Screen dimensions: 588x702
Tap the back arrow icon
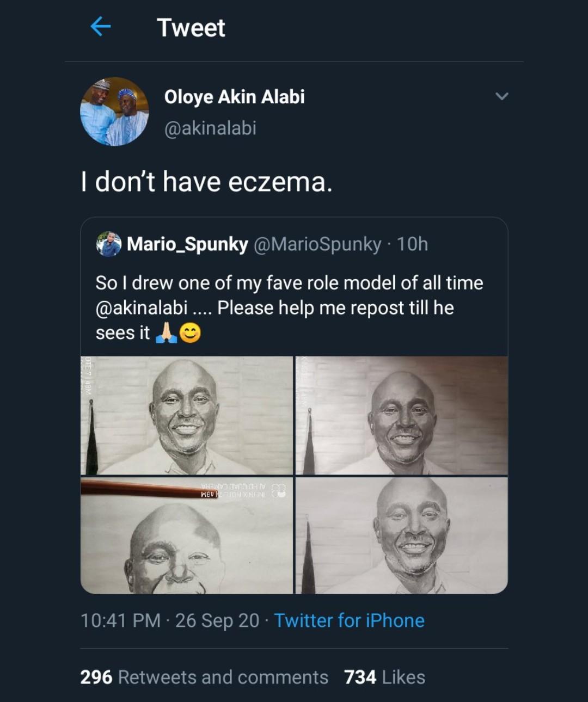click(x=101, y=26)
